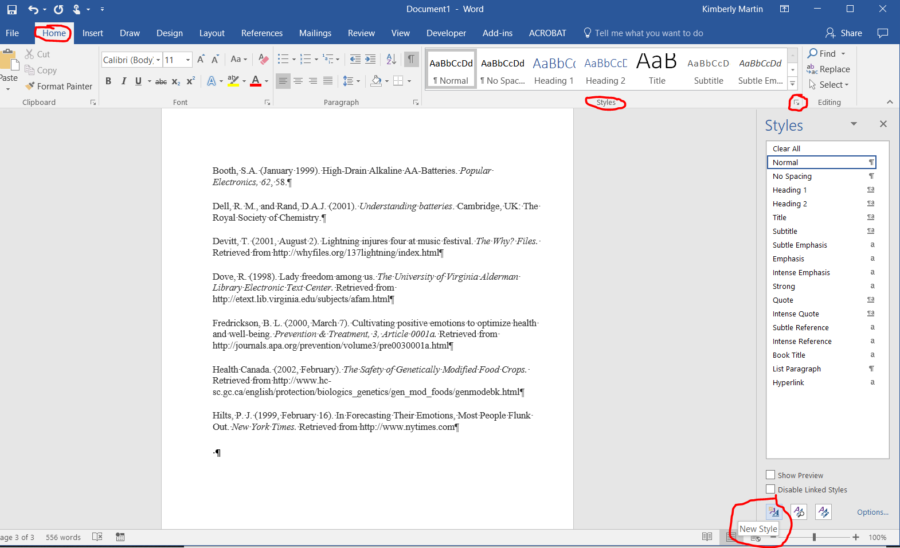
Task: Click the New Style button
Action: pos(774,512)
